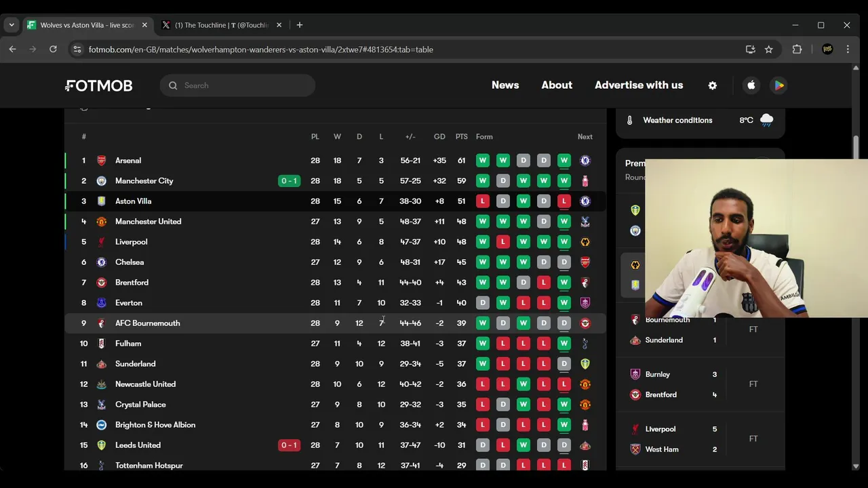This screenshot has height=488, width=868.
Task: Click the install app icon in address bar
Action: (750, 49)
